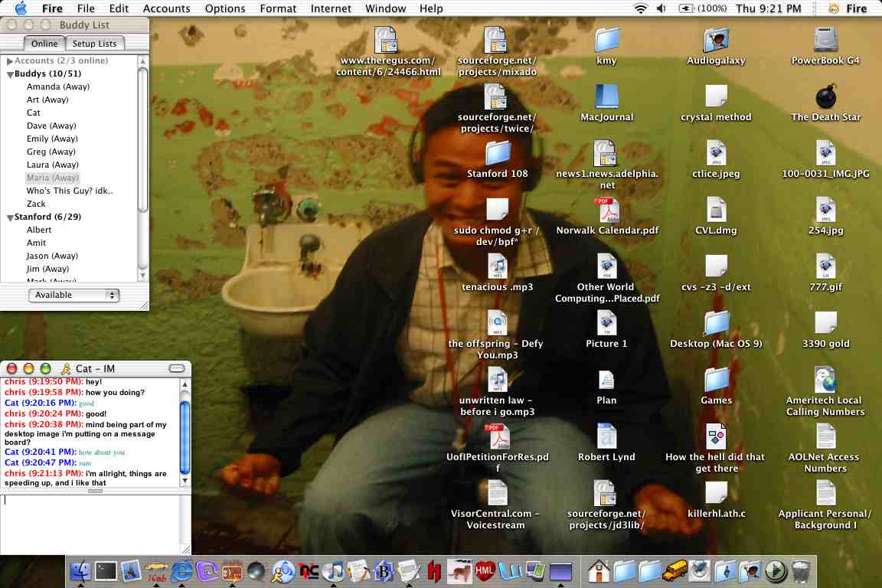Open the Finder icon in the Dock
Image resolution: width=882 pixels, height=588 pixels.
[80, 571]
